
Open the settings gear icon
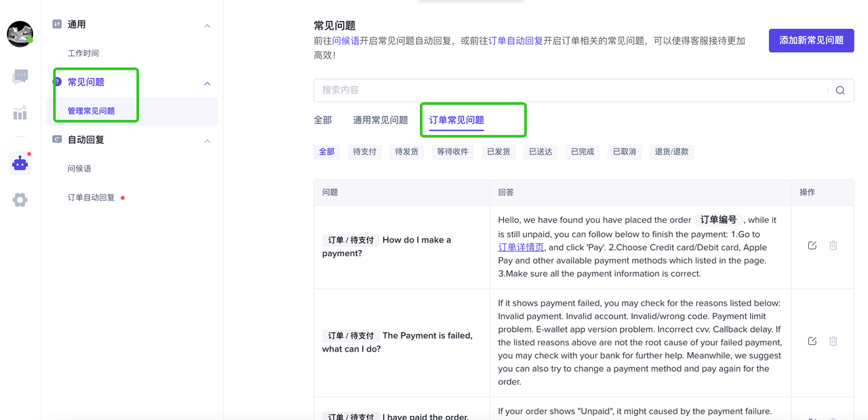pyautogui.click(x=20, y=200)
